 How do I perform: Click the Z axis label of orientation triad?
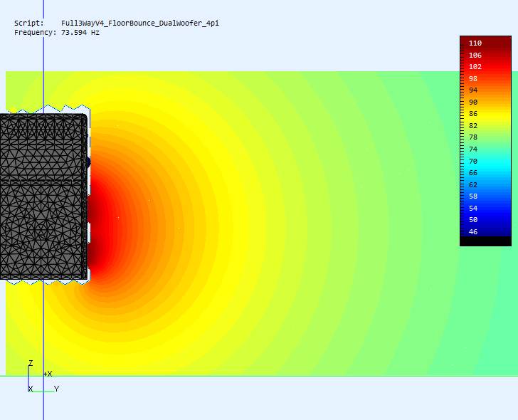[31, 363]
